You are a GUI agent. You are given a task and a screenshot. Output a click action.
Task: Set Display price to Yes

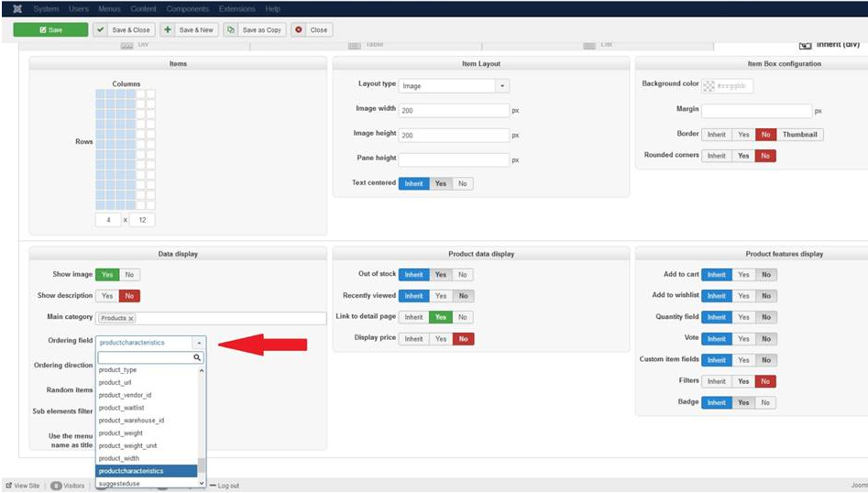tap(441, 339)
